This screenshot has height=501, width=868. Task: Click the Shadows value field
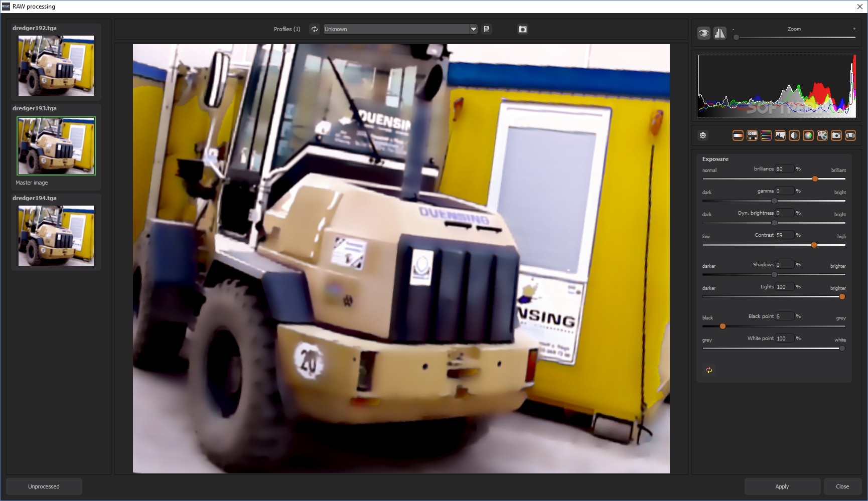point(784,265)
